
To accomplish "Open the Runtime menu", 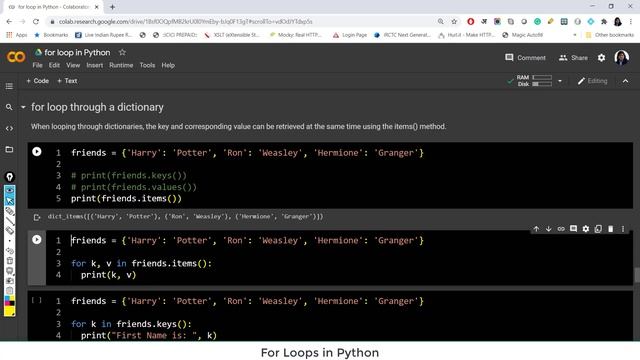I will [121, 65].
